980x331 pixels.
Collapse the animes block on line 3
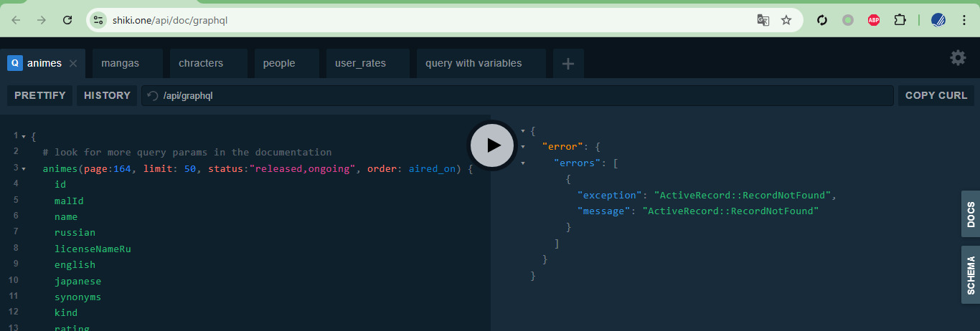[x=24, y=169]
